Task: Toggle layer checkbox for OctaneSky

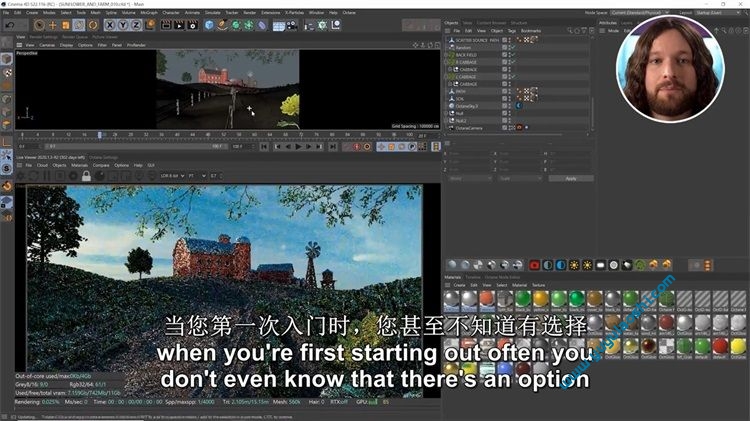Action: tap(504, 106)
